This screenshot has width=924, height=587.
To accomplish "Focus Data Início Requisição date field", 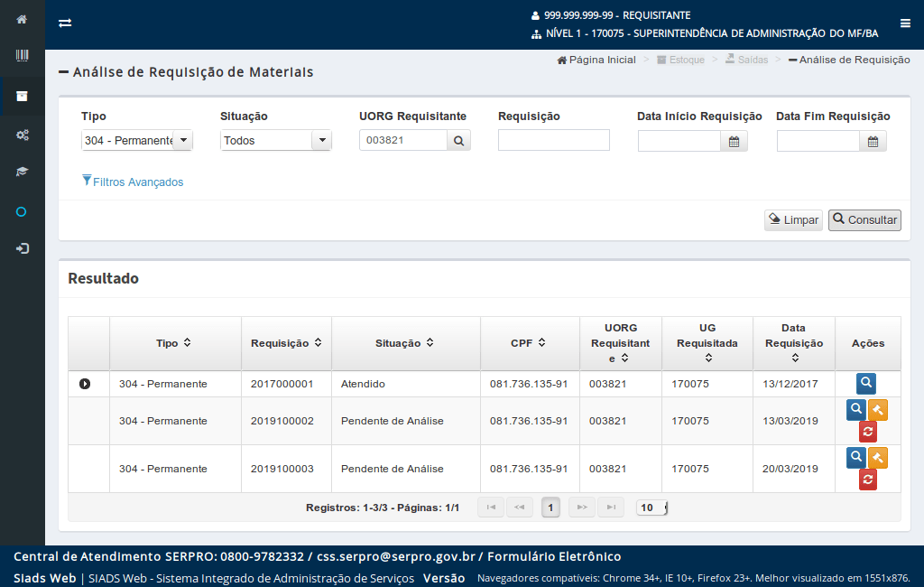I will pyautogui.click(x=679, y=142).
